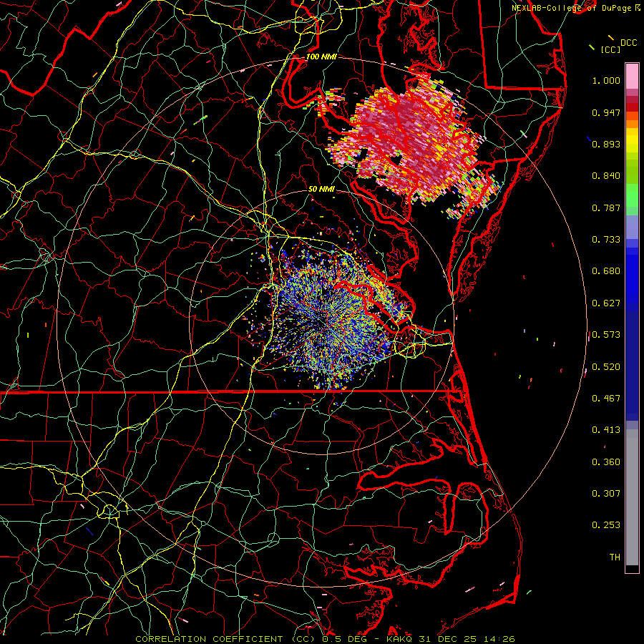Click the 0.680 legend value
The image size is (644, 644).
(606, 271)
